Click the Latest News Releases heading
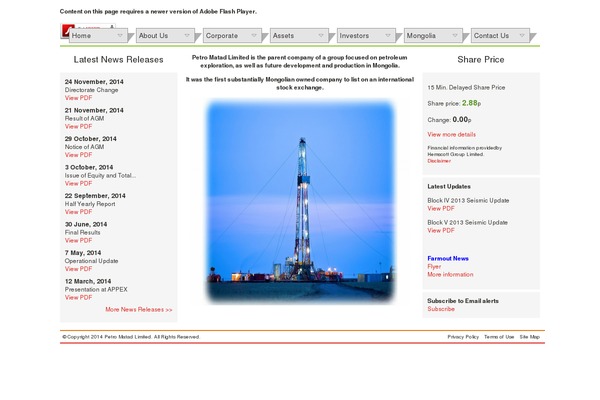The image size is (600, 400). click(x=118, y=60)
